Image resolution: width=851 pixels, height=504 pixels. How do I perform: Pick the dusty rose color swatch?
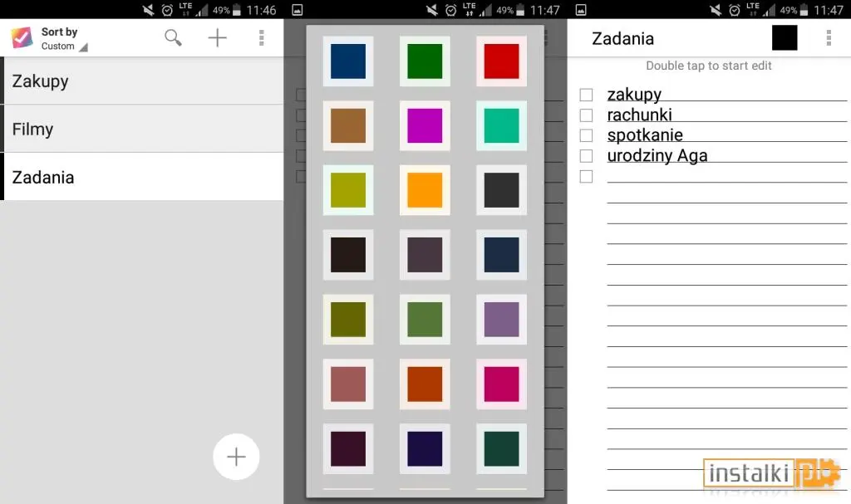pyautogui.click(x=348, y=384)
